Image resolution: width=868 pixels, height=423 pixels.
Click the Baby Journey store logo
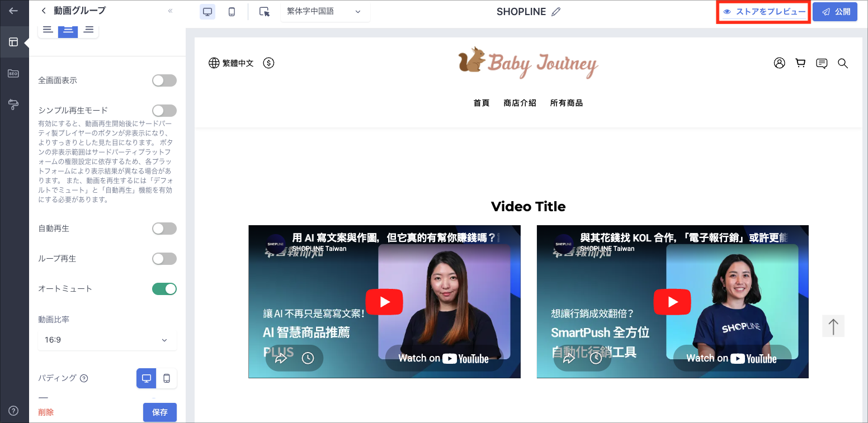[528, 63]
